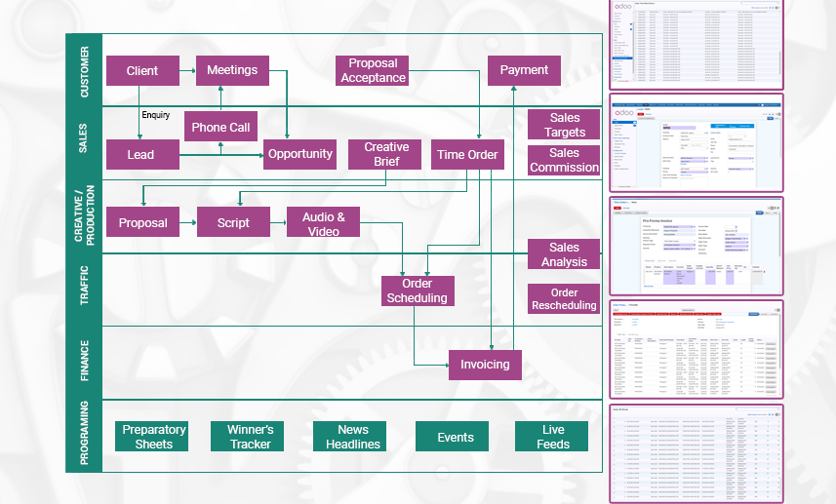
Task: Open the Payment box
Action: 524,70
